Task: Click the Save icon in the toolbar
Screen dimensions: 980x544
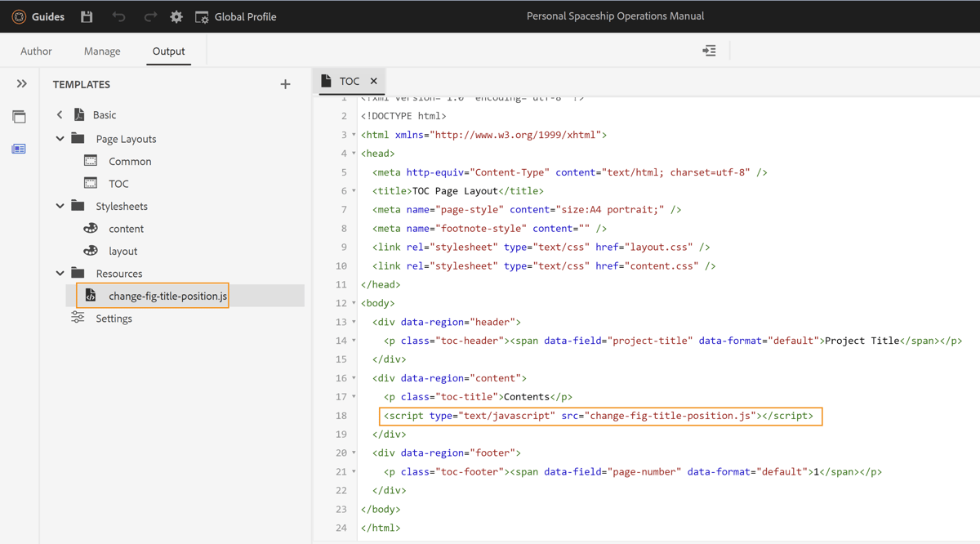Action: (86, 16)
